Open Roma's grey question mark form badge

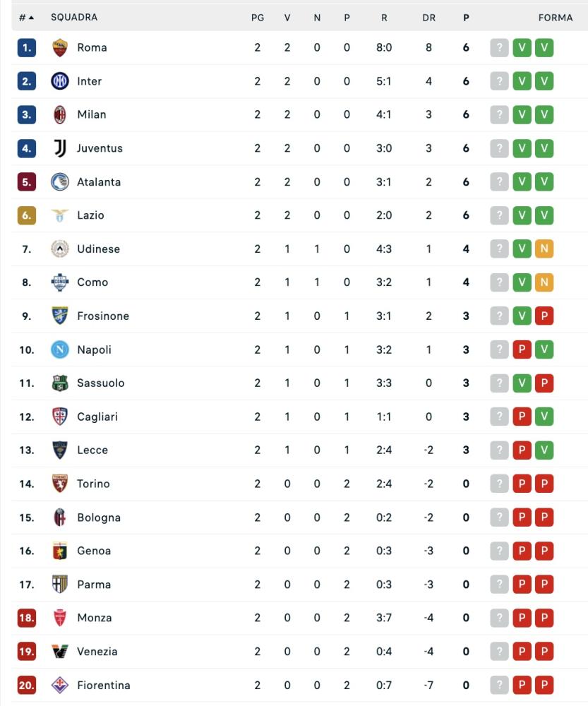point(499,48)
